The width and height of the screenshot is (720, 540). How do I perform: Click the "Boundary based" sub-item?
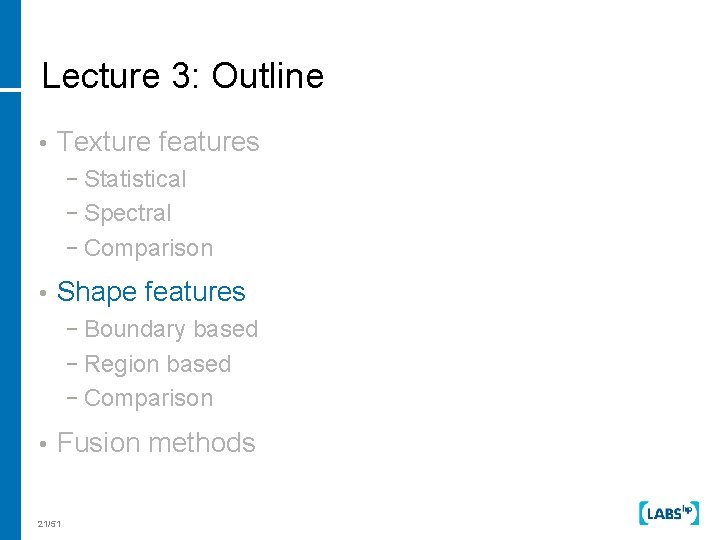point(171,329)
